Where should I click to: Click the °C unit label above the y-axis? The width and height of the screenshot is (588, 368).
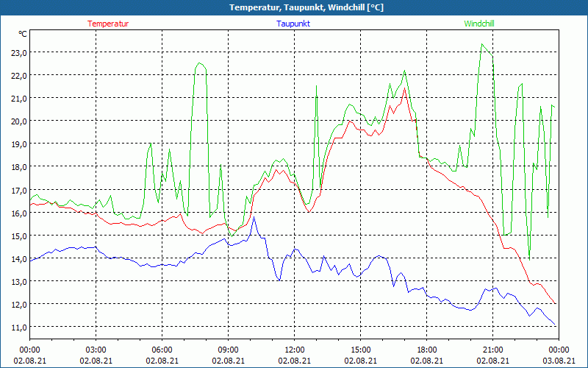click(x=23, y=34)
